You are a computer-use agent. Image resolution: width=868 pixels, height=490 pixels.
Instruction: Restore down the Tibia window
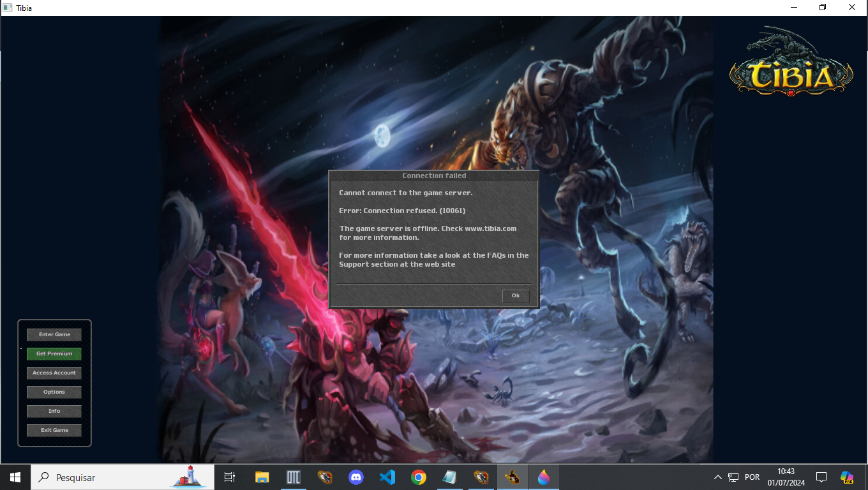click(x=823, y=8)
